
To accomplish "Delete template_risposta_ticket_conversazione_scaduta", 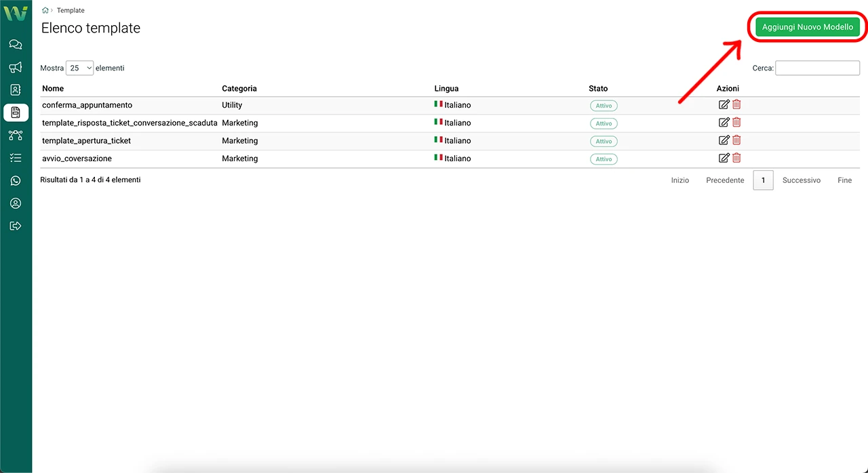I will 736,122.
